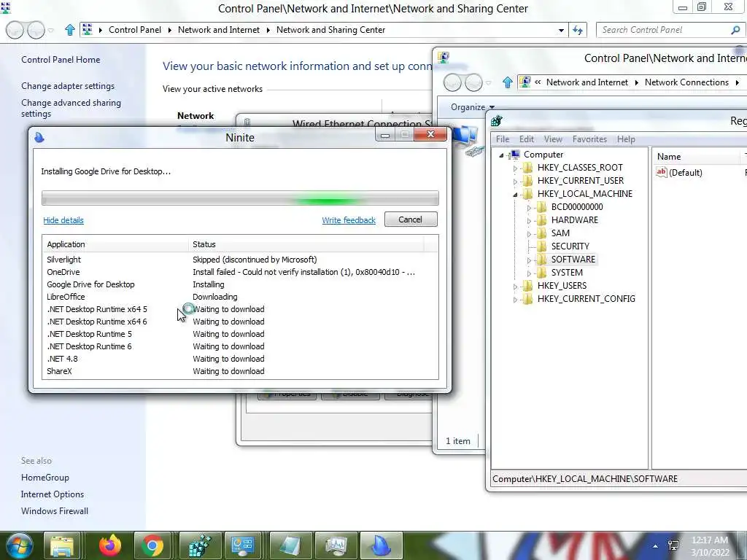Click Forward button in Network Sharing Center

tap(36, 30)
